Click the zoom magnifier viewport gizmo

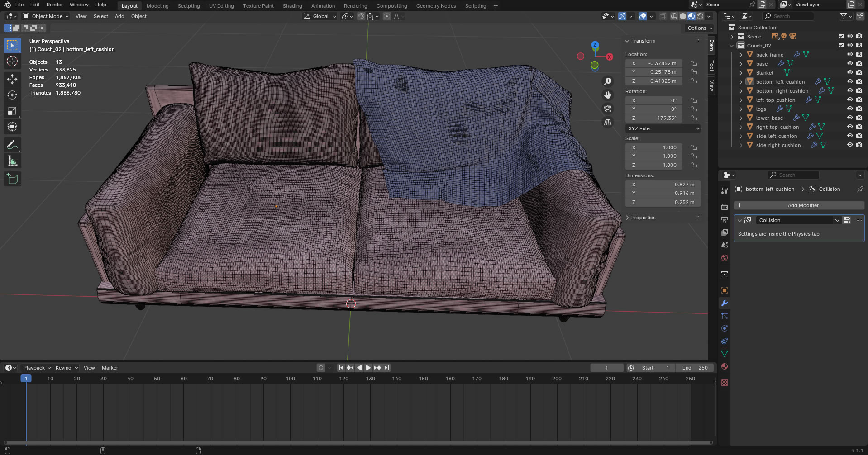point(608,81)
